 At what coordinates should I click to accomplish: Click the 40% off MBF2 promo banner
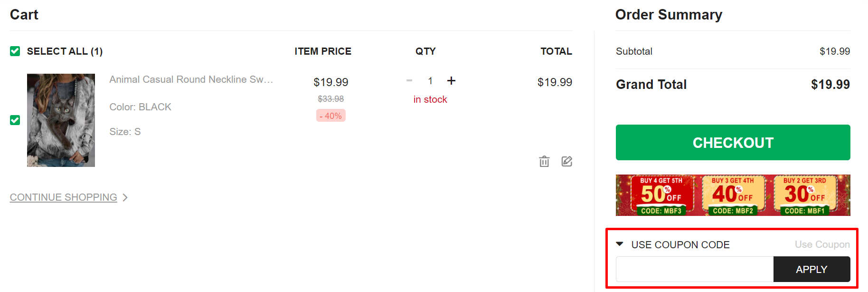[733, 195]
